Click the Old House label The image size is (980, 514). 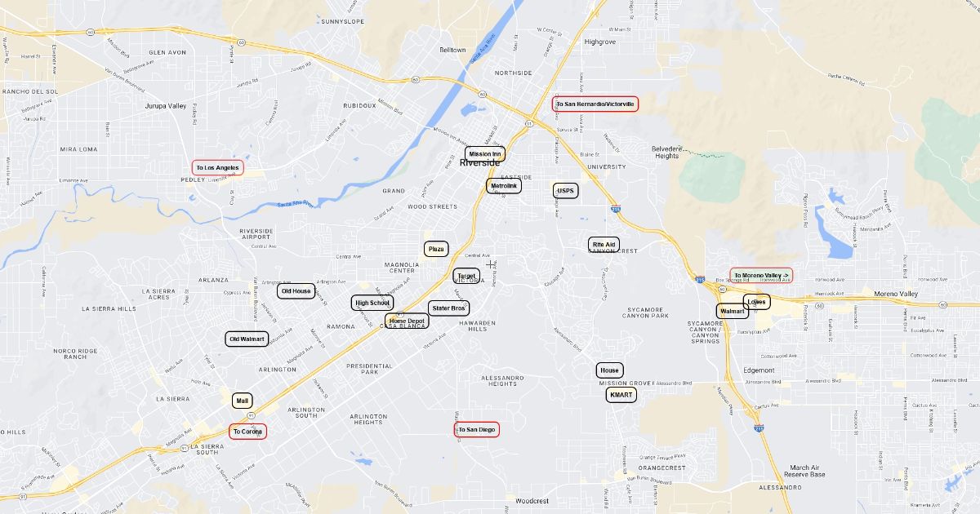click(296, 290)
